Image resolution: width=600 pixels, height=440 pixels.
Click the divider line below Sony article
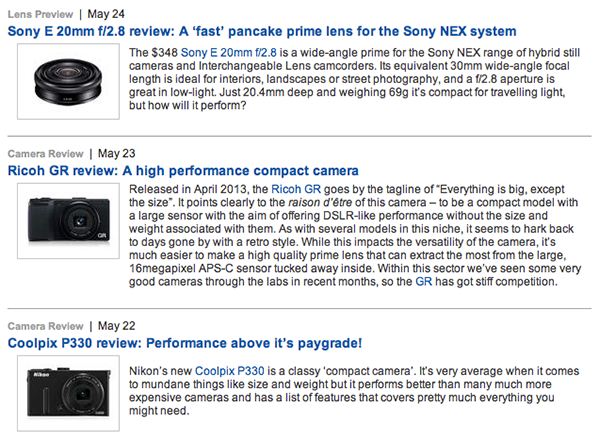(x=299, y=136)
